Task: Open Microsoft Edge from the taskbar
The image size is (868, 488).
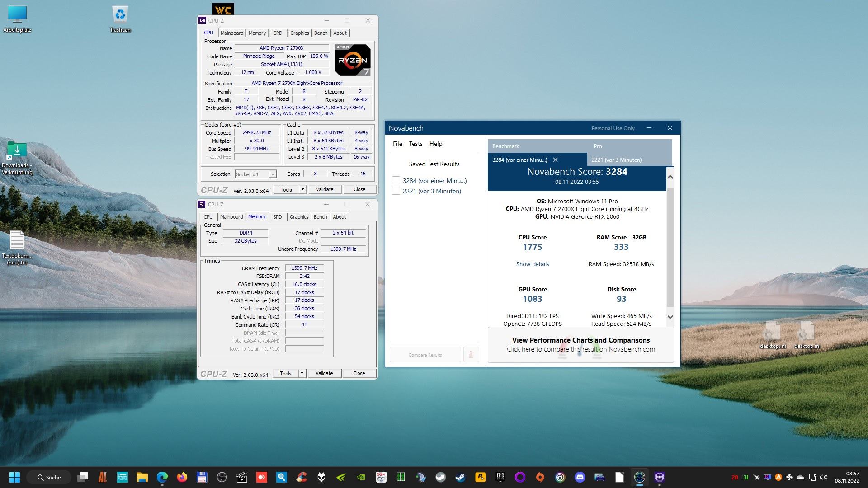Action: coord(162,477)
